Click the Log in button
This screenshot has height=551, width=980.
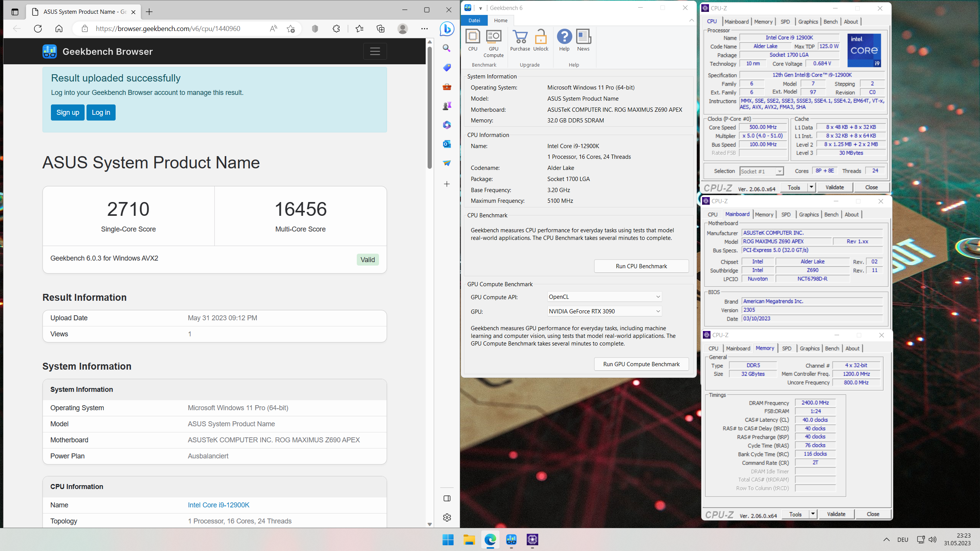(x=101, y=112)
